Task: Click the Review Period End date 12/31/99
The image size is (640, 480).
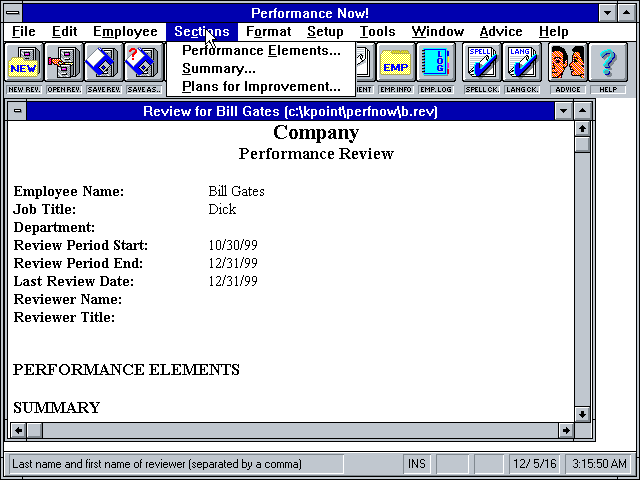Action: pyautogui.click(x=233, y=263)
